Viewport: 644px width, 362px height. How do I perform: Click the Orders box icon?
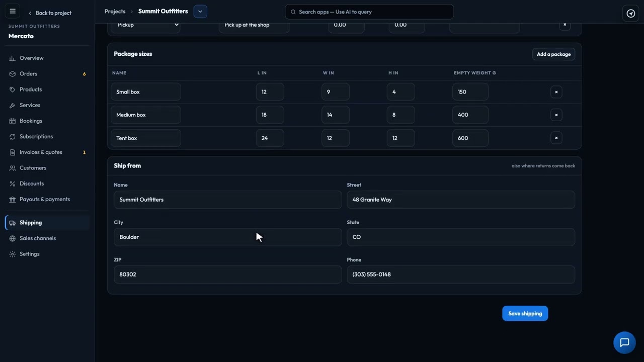coord(13,74)
